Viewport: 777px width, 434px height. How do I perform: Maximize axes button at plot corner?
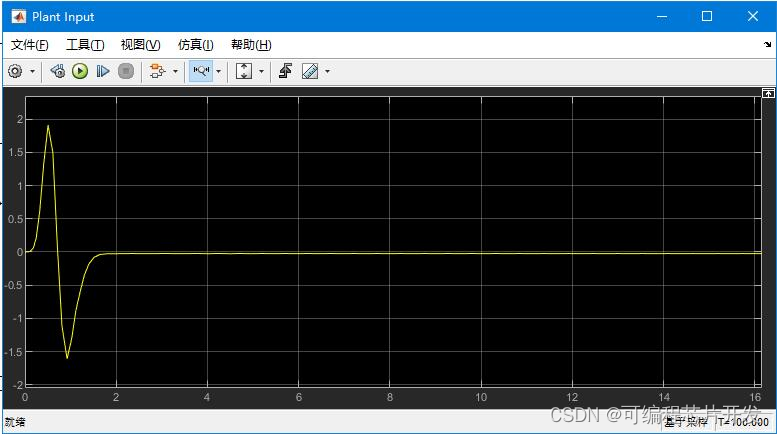click(x=768, y=93)
